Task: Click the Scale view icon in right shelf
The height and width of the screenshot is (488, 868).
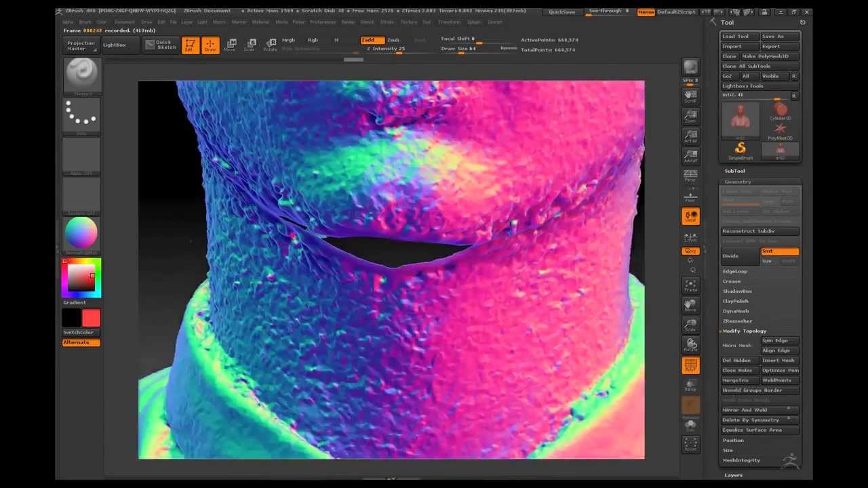Action: [690, 325]
